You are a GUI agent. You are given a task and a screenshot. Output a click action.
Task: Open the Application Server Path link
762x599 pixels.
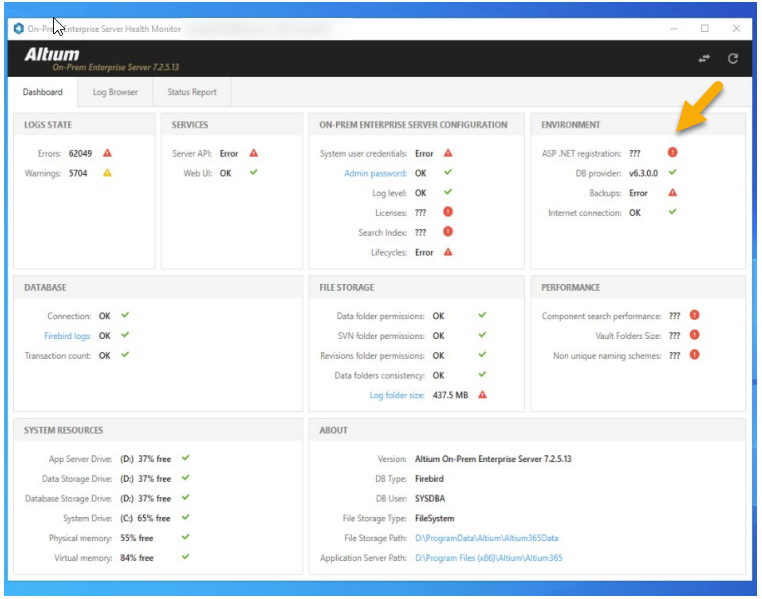[488, 558]
